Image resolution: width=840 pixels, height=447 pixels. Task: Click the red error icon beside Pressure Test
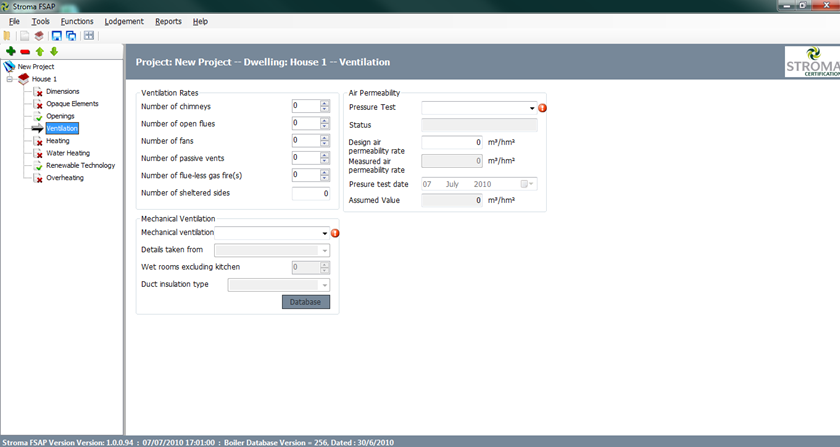point(543,108)
